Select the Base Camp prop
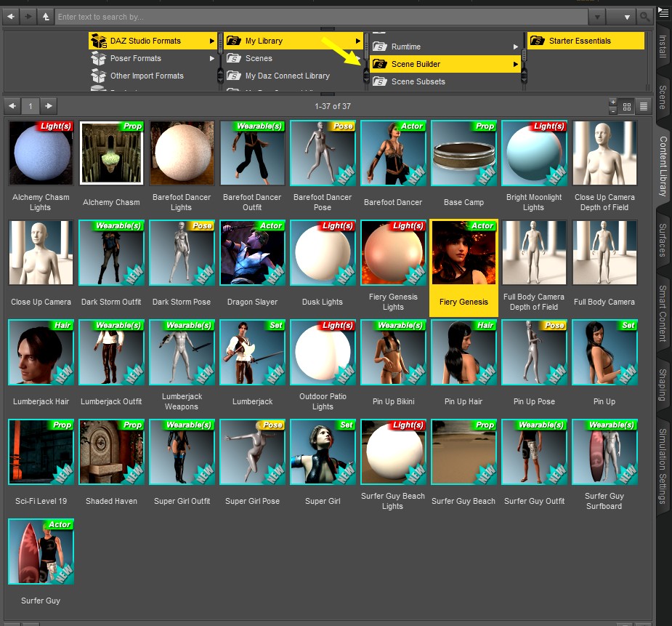 click(463, 153)
